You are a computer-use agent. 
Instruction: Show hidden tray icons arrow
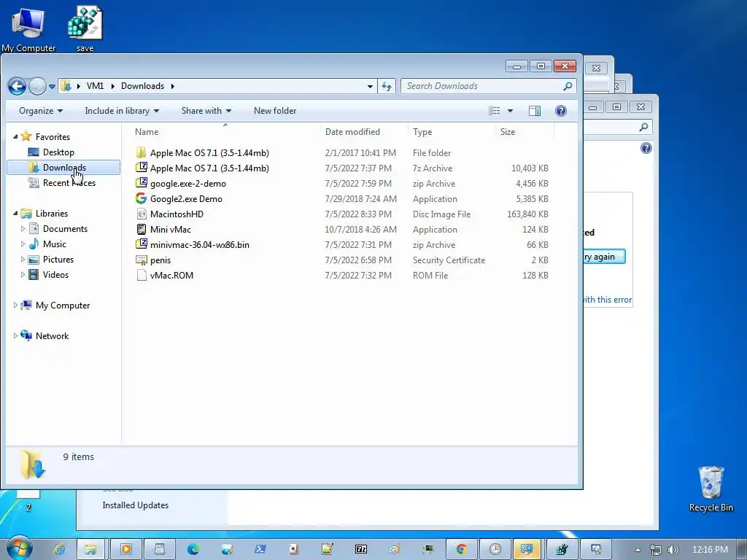pyautogui.click(x=638, y=550)
